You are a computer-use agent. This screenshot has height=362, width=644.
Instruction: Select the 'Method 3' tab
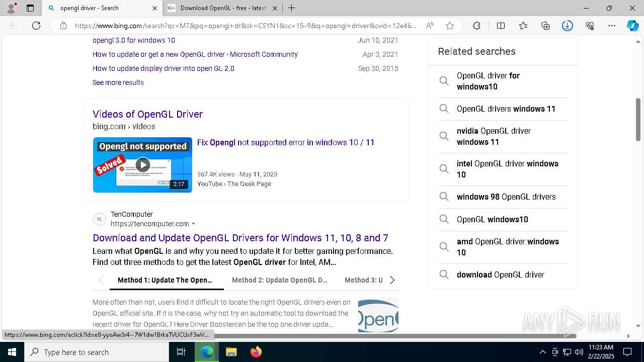363,280
